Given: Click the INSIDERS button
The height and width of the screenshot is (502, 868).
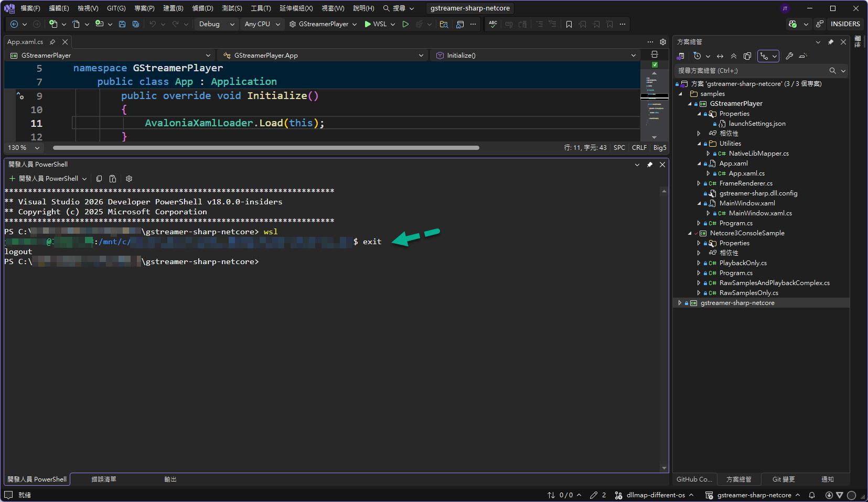Looking at the screenshot, I should [845, 24].
